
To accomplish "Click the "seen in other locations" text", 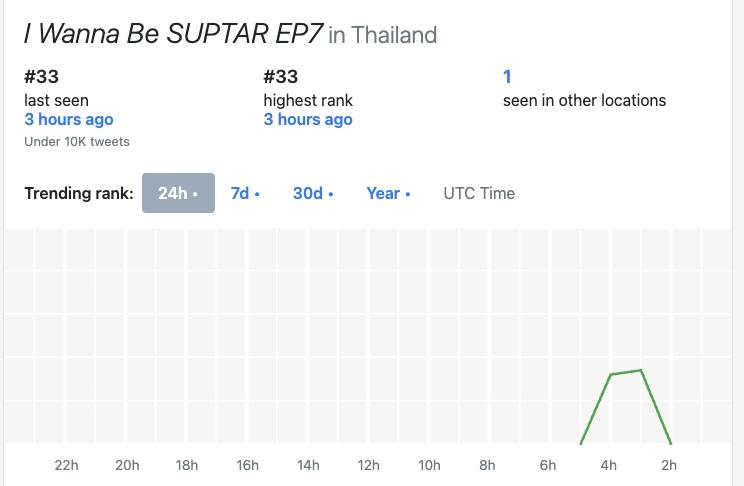I will tap(584, 100).
